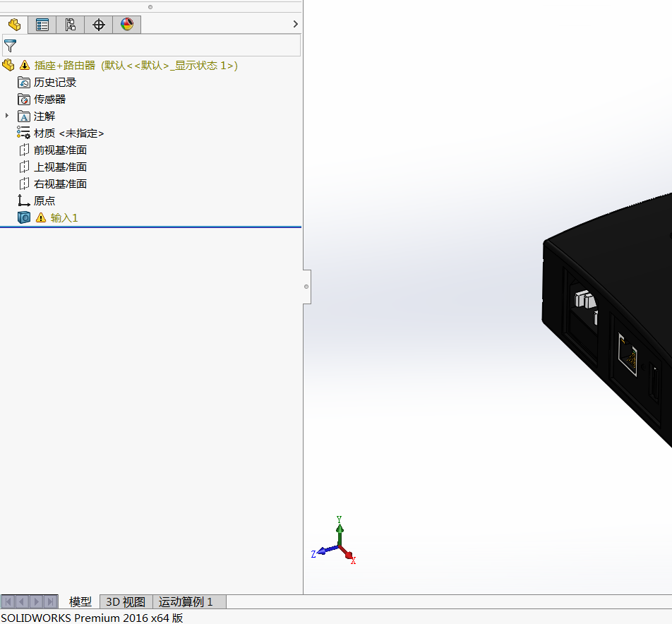Select the 历史记录 history folder
Viewport: 672px width, 624px height.
54,83
